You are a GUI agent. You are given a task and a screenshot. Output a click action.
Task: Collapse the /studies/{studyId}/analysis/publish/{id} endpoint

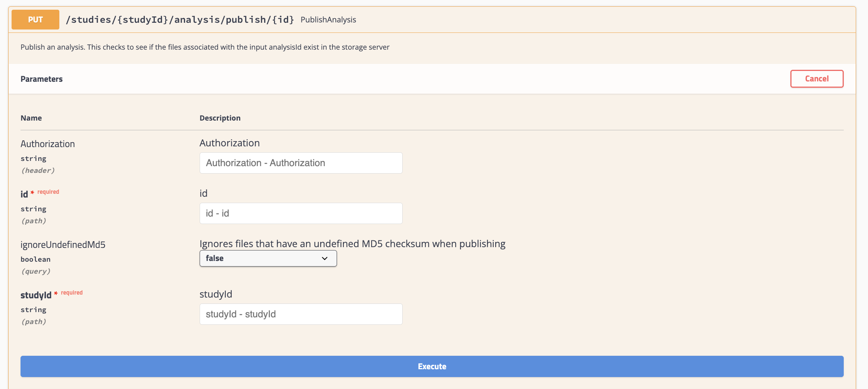coord(180,20)
